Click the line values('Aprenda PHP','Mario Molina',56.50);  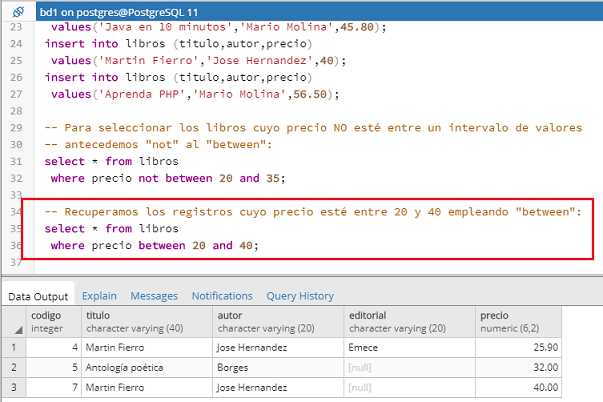point(195,94)
